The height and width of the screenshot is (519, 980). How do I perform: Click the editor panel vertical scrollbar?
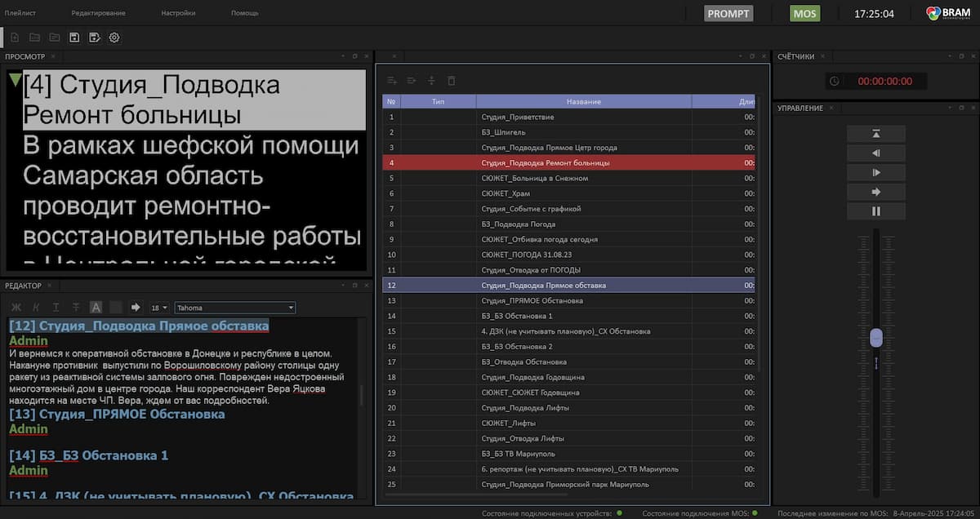click(361, 395)
